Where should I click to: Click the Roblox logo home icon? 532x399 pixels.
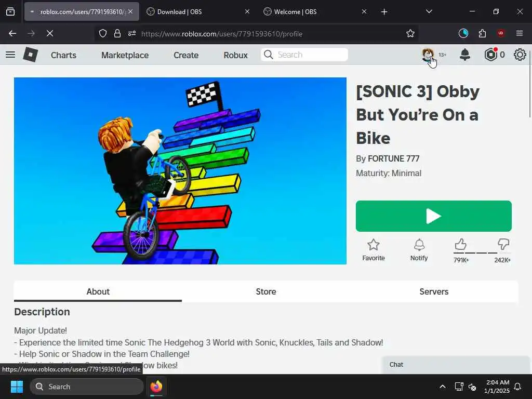click(30, 55)
